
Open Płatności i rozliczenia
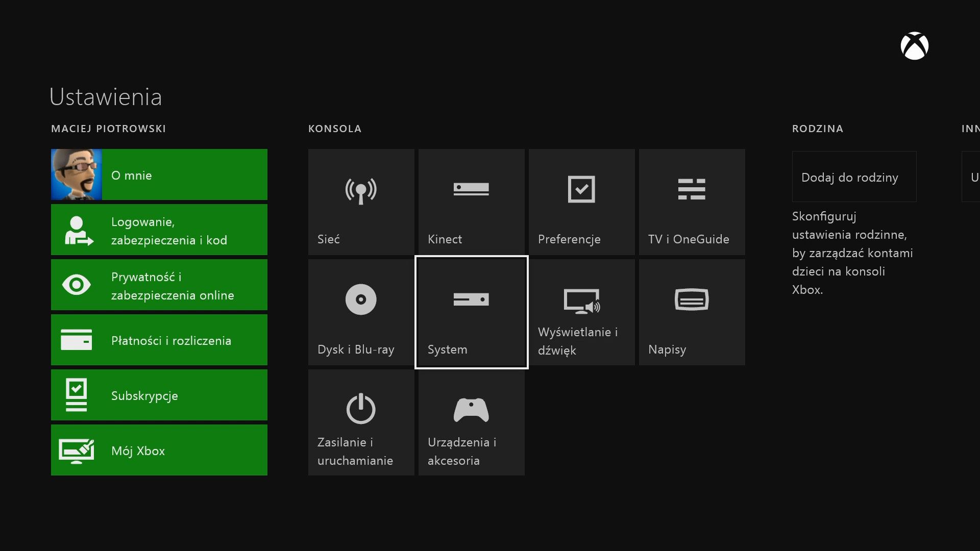pos(159,340)
